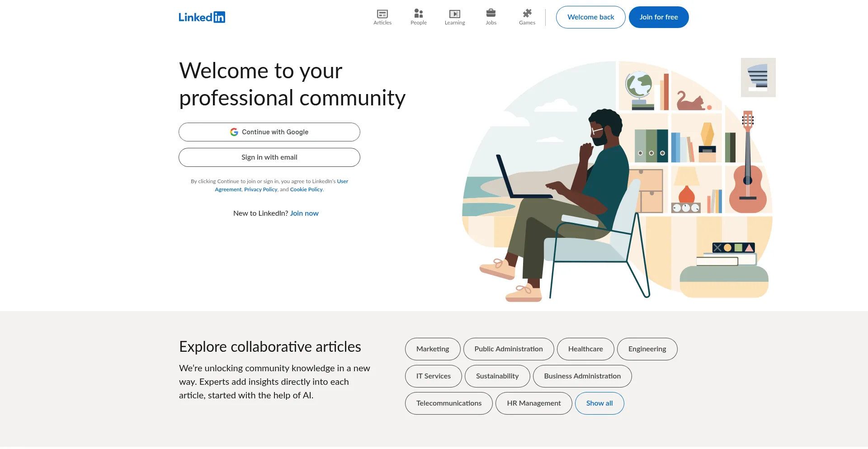Click Show all article topics
Viewport: 868px width, 449px height.
(x=599, y=403)
